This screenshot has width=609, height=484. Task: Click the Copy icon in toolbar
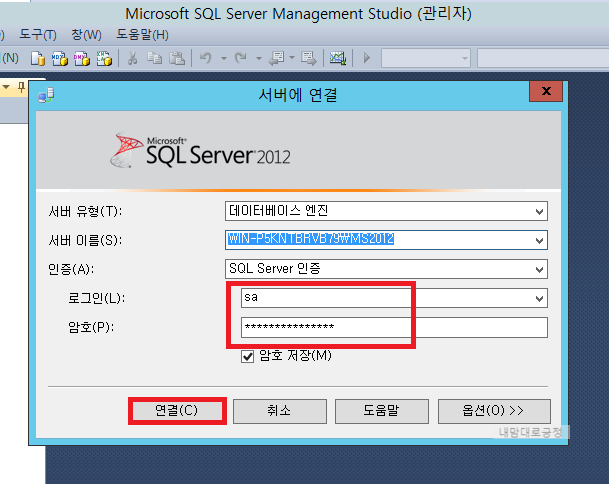pyautogui.click(x=155, y=58)
